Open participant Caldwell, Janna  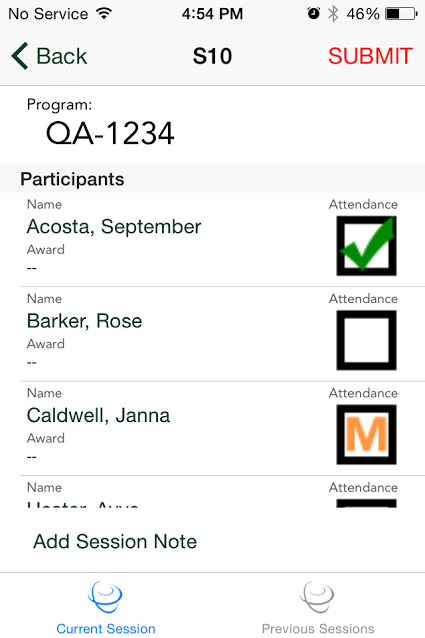[98, 415]
